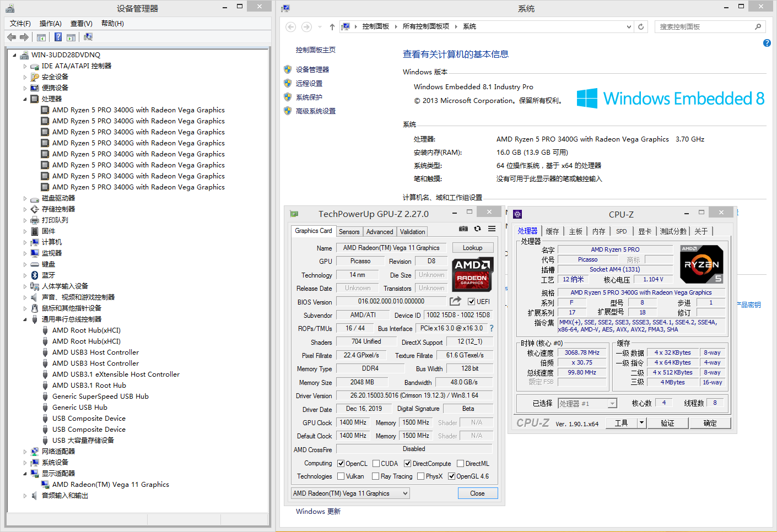Toggle the DirectML checkbox
Screen dimensions: 777x532
[x=460, y=463]
